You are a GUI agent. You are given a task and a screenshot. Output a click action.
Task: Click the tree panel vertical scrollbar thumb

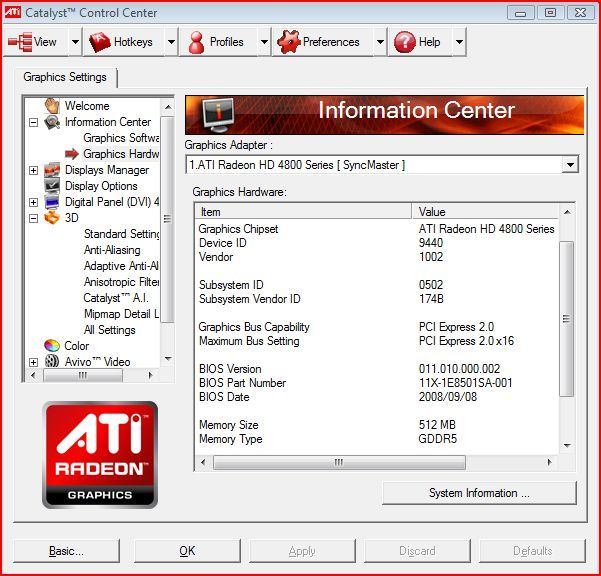tap(167, 218)
